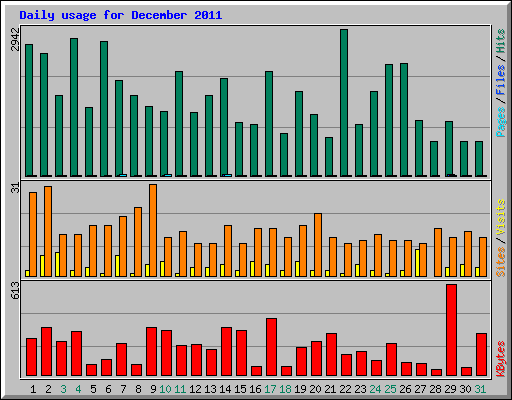
Task: Click green day 4 label
Action: tap(78, 389)
